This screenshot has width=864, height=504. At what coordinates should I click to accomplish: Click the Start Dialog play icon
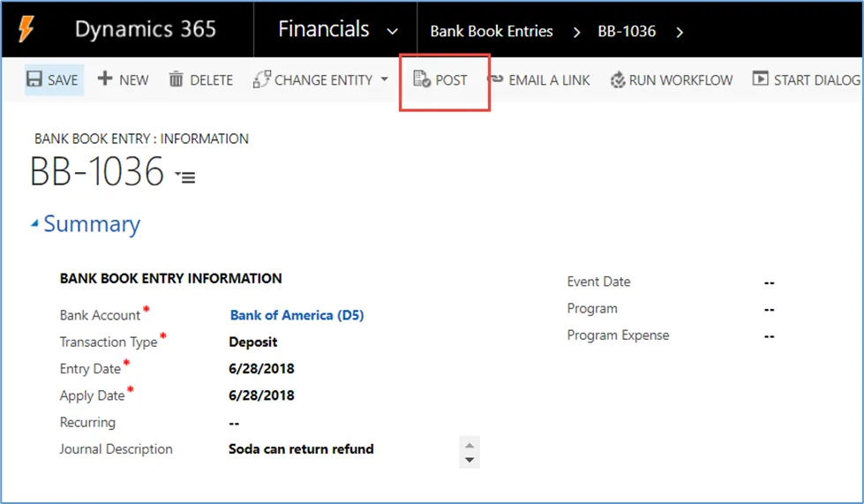point(761,79)
